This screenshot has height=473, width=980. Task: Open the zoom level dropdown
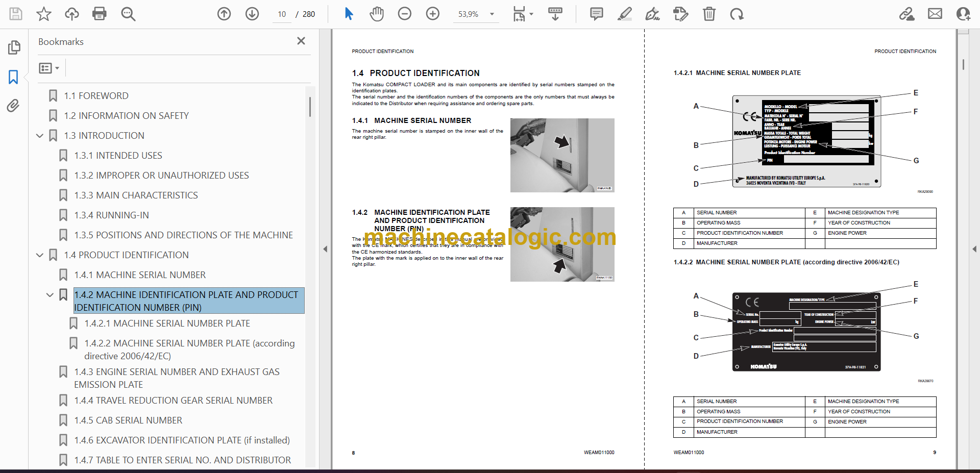coord(492,14)
